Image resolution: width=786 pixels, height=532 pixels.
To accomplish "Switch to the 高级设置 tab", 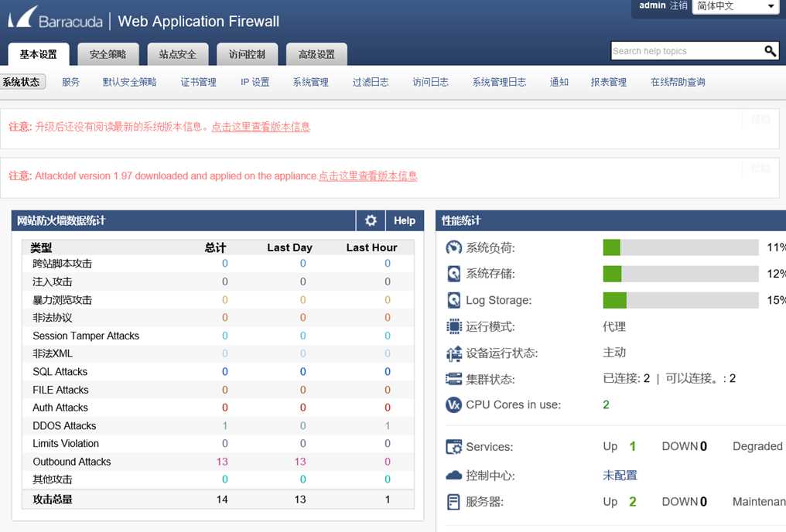I will click(x=316, y=54).
